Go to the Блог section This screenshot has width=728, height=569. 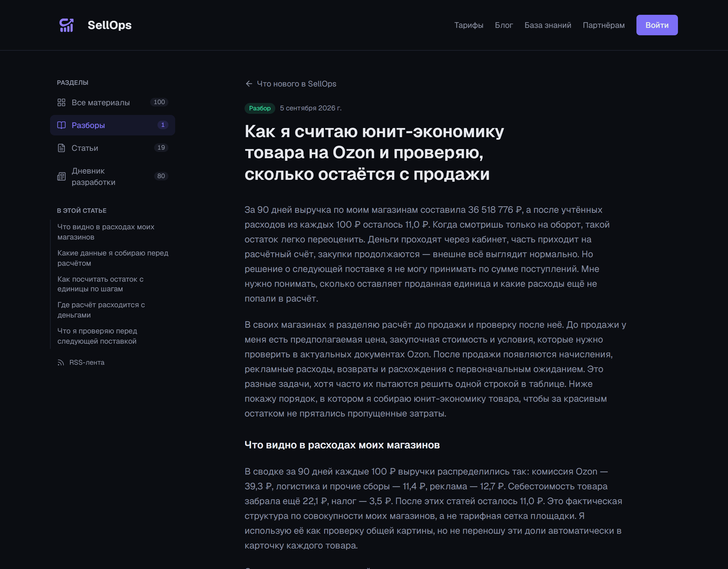click(x=504, y=25)
